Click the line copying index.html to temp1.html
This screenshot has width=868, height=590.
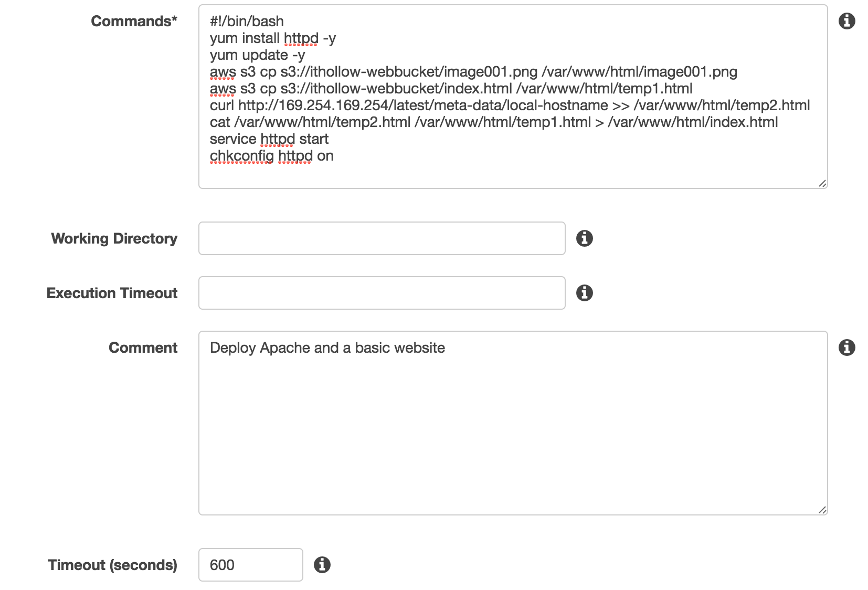[x=451, y=88]
